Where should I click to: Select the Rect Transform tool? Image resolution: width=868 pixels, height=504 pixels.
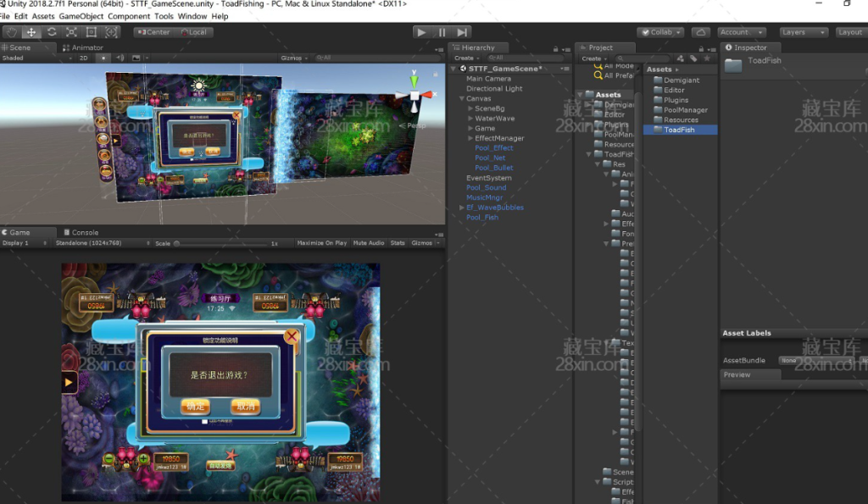92,32
